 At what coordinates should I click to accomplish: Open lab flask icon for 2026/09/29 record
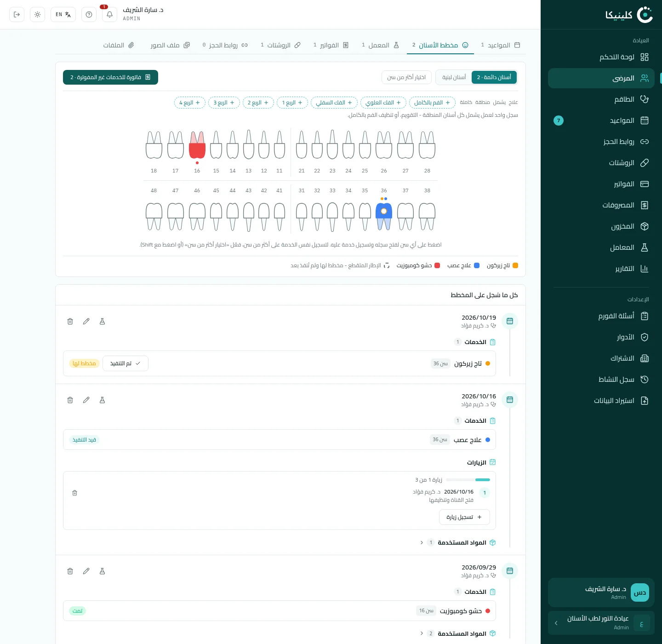point(103,571)
